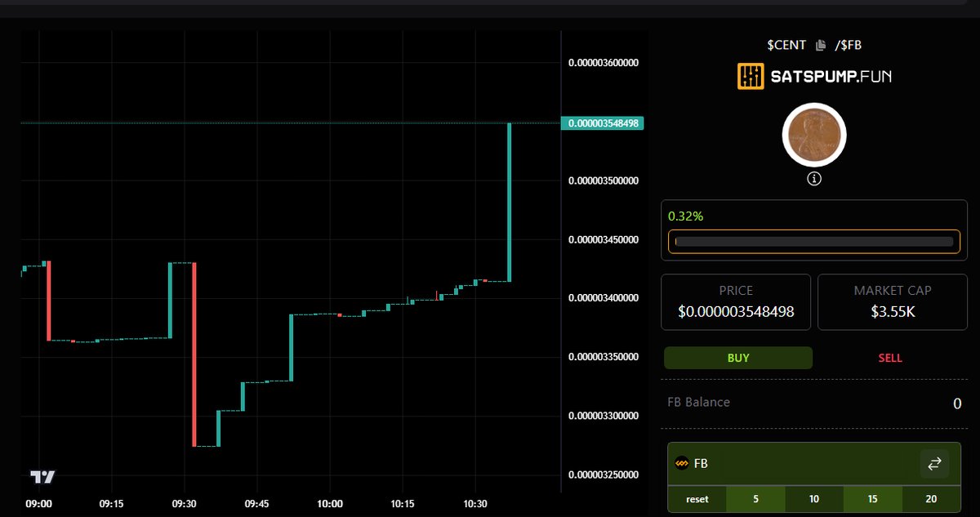Choose the 10 FB preset amount
The image size is (980, 517).
(814, 499)
